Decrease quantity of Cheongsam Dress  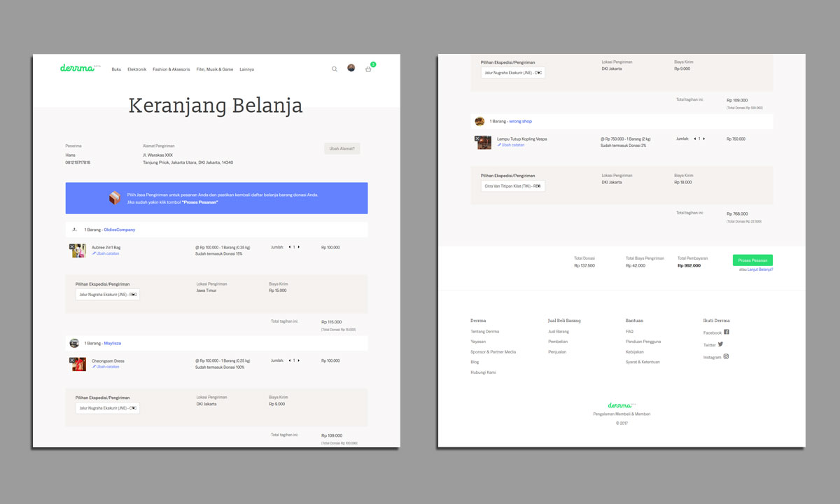[x=290, y=360]
